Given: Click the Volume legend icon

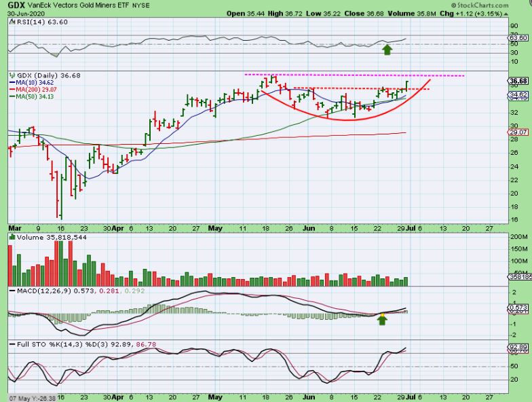Looking at the screenshot, I should [x=12, y=238].
